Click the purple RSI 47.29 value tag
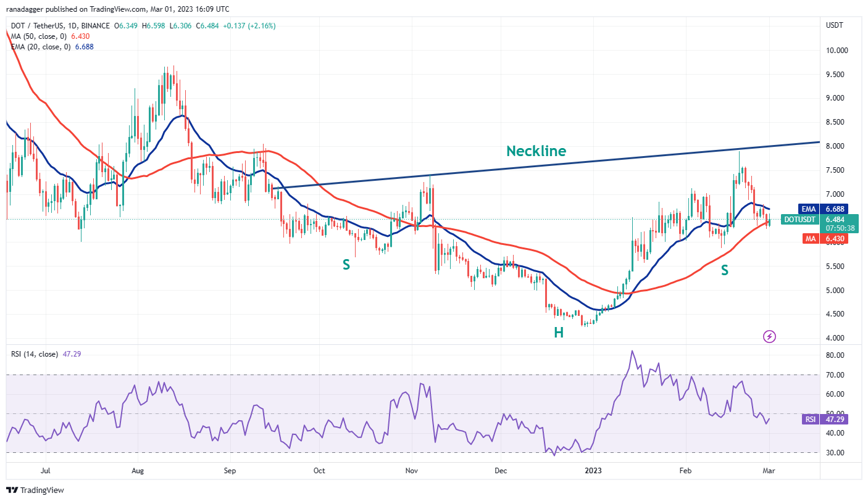 (824, 419)
